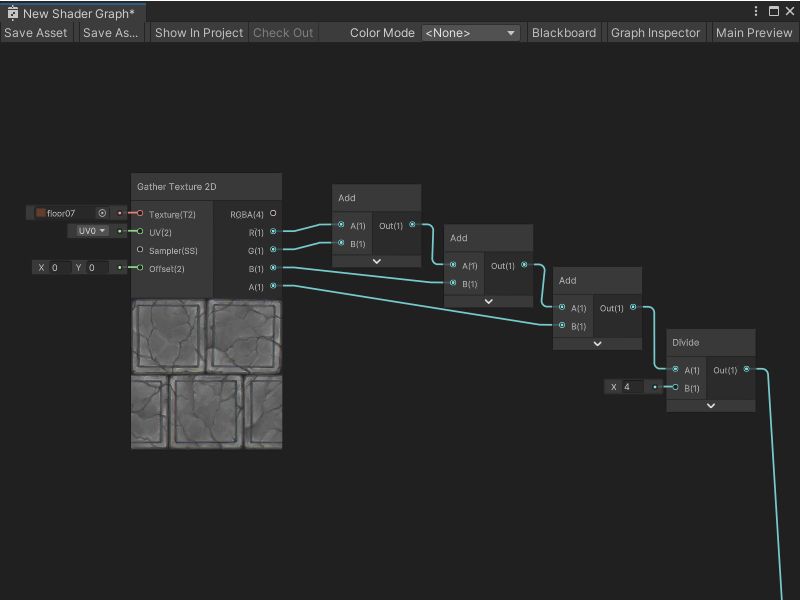Click the A(1) output port of Gather Texture 2D
Screen dimensions: 800x600
tap(272, 287)
